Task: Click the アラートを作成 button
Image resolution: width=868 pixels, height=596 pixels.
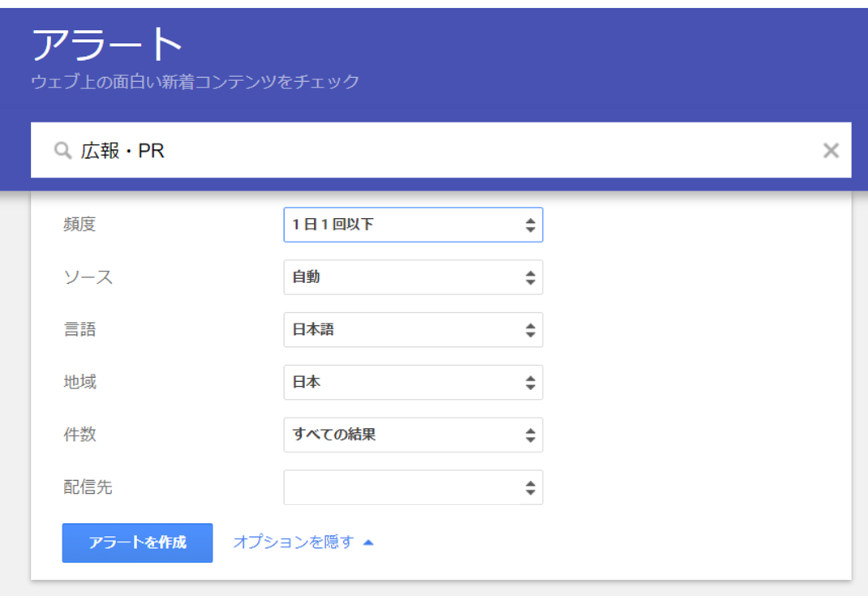Action: click(137, 542)
